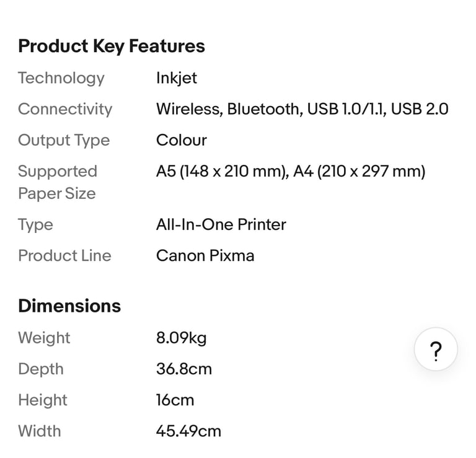Select the Output Type label

point(64,140)
